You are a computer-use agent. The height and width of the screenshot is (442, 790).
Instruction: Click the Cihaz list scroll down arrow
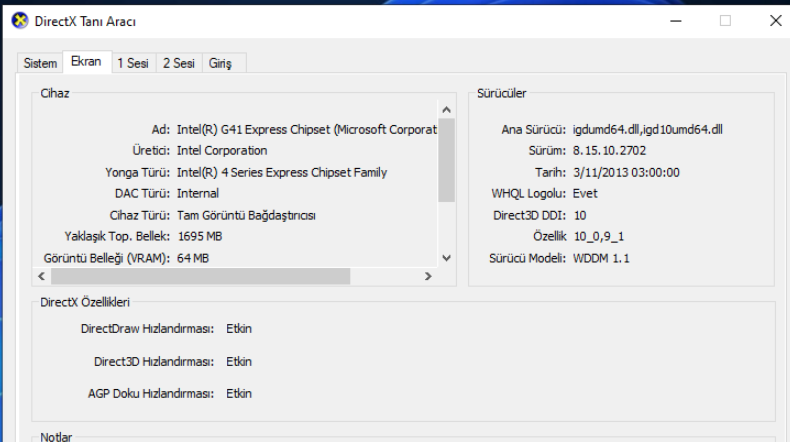tap(446, 258)
